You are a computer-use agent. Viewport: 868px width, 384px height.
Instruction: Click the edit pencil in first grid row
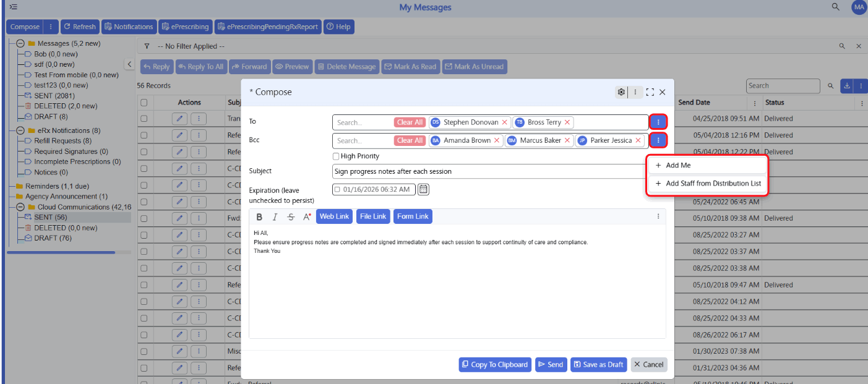(x=179, y=118)
